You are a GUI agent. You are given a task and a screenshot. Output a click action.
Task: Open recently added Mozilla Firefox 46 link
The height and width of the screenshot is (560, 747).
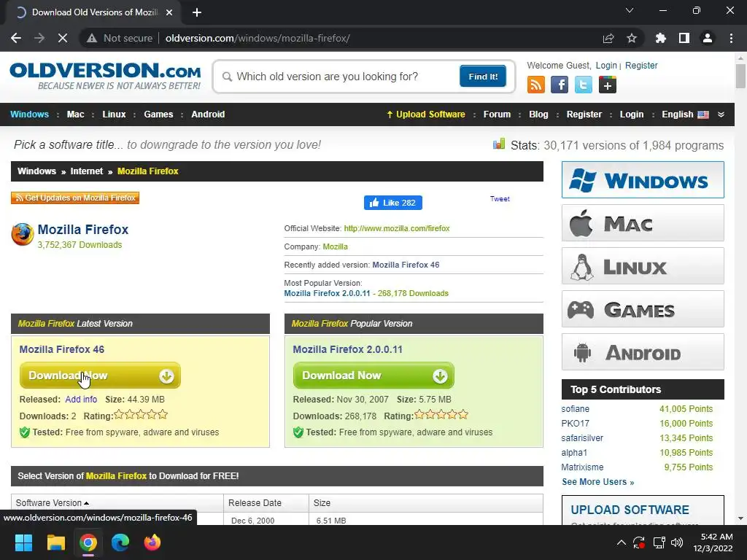coord(406,265)
